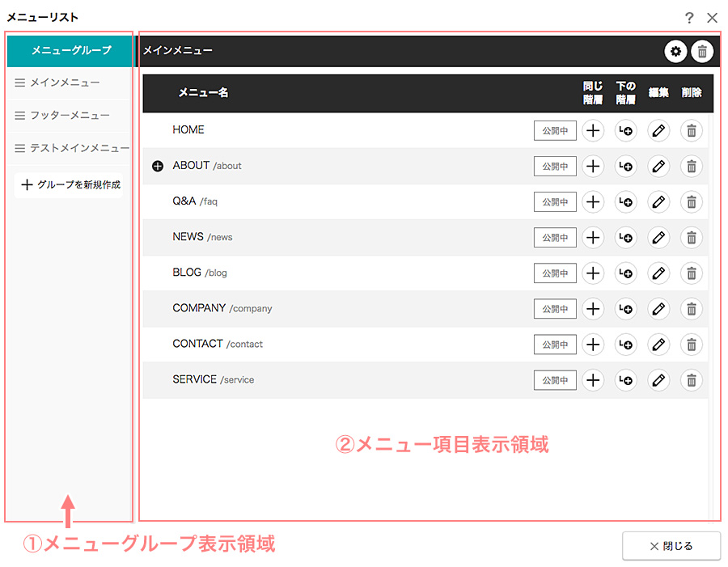Toggle 公開中 status for COMPANY
This screenshot has height=567, width=728.
[555, 309]
